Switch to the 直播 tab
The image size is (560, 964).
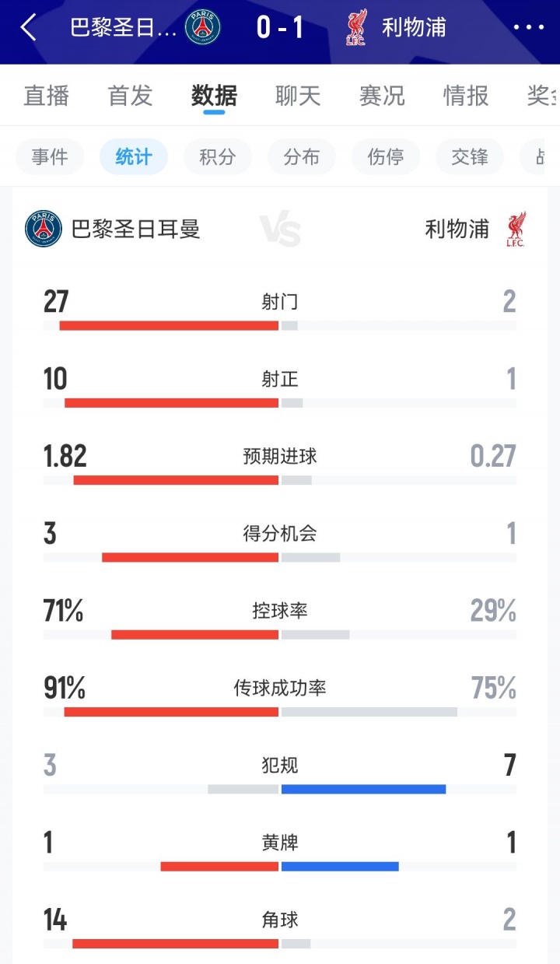coord(47,96)
